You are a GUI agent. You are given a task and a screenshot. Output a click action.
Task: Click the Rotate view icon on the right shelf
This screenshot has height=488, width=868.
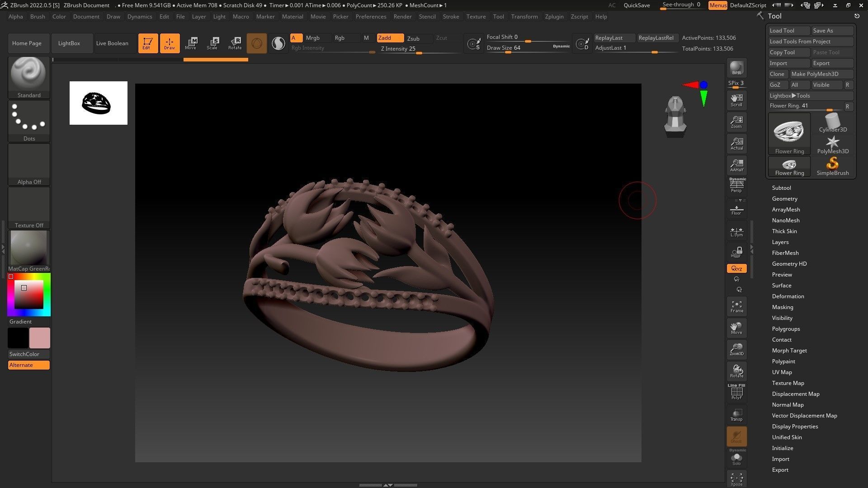(736, 371)
